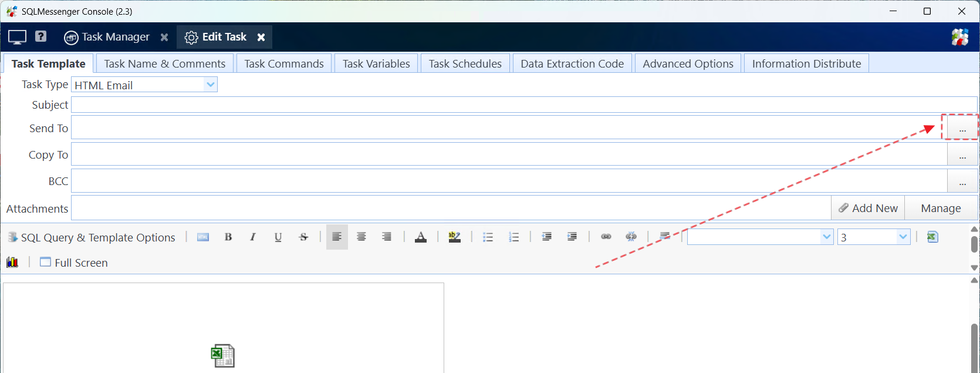This screenshot has width=980, height=373.
Task: Click the toolbar scrollbar up arrow
Action: click(x=975, y=229)
